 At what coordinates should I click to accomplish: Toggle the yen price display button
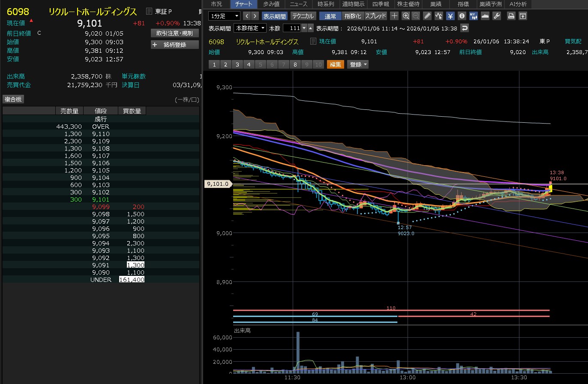(x=450, y=16)
